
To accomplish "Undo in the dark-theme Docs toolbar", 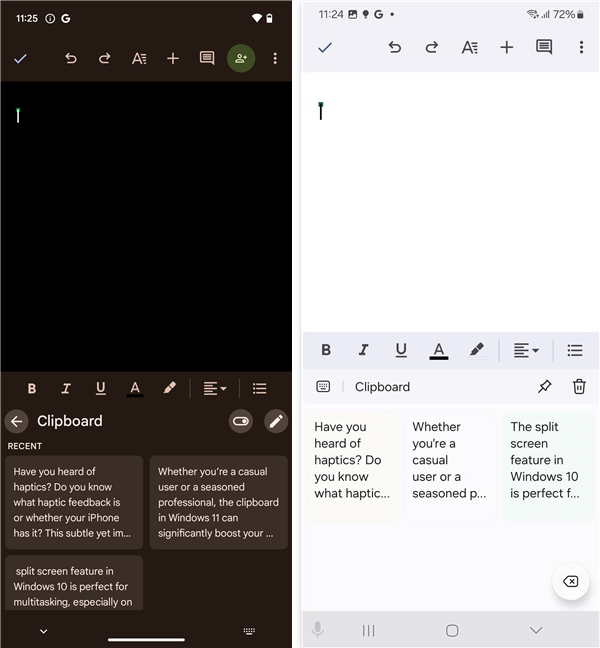I will (x=71, y=59).
